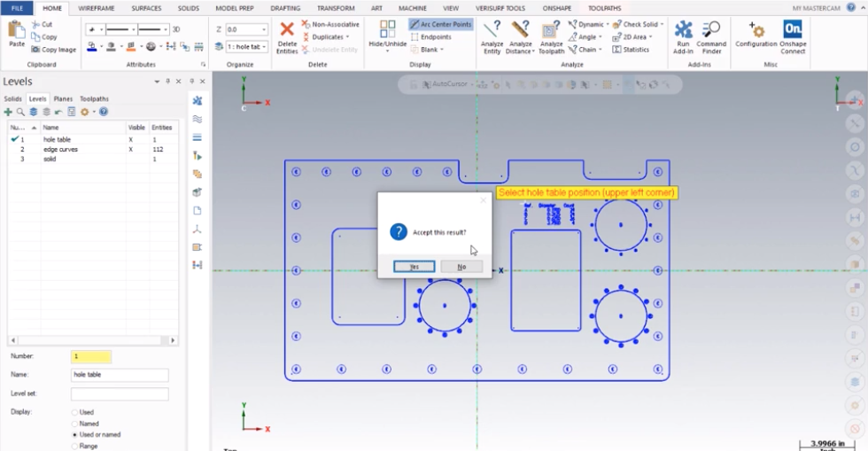Select the Range display radio button
The image size is (868, 451).
point(74,446)
